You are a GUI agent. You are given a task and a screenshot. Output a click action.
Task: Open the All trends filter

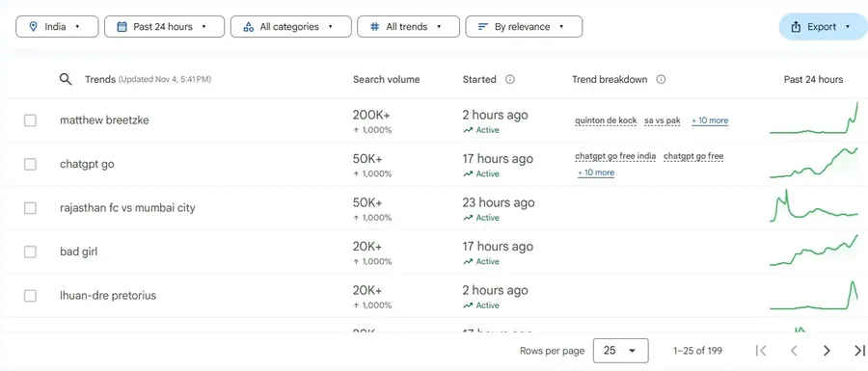408,27
